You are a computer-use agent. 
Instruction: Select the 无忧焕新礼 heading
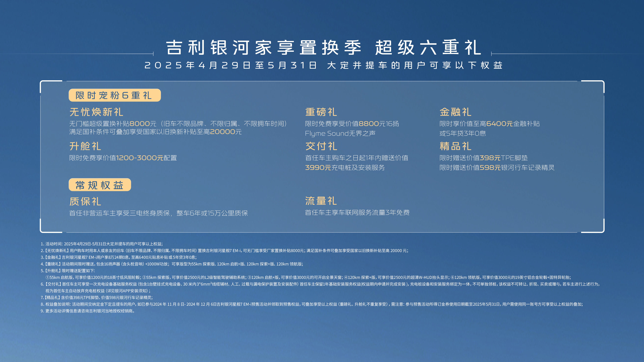click(x=96, y=112)
